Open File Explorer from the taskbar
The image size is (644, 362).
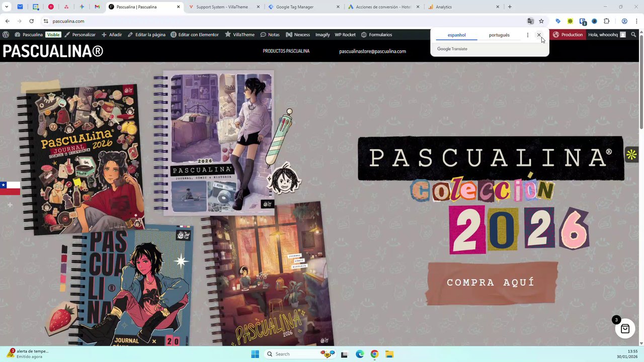389,354
